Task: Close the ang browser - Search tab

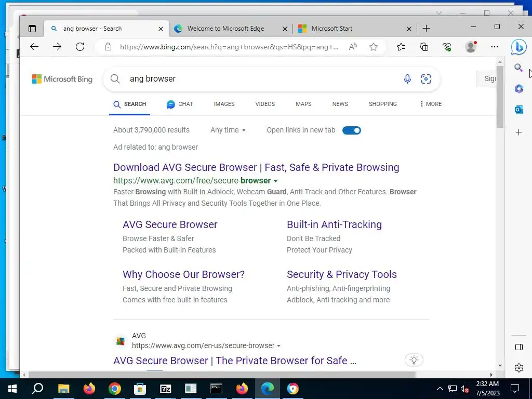Action: click(x=161, y=29)
